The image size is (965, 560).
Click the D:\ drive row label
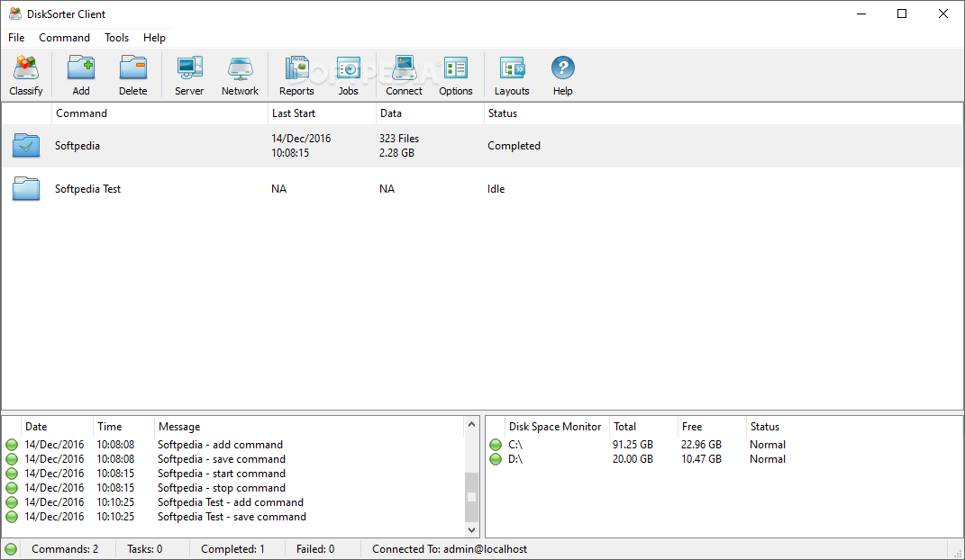click(x=515, y=459)
